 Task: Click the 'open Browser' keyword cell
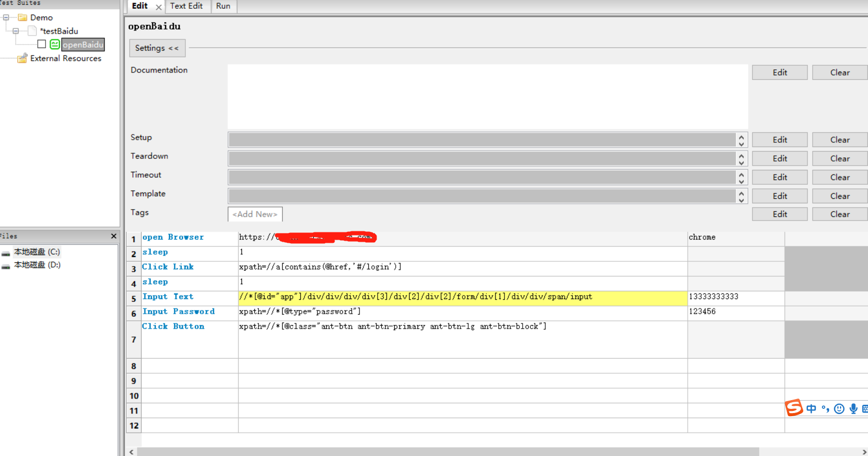click(x=190, y=238)
